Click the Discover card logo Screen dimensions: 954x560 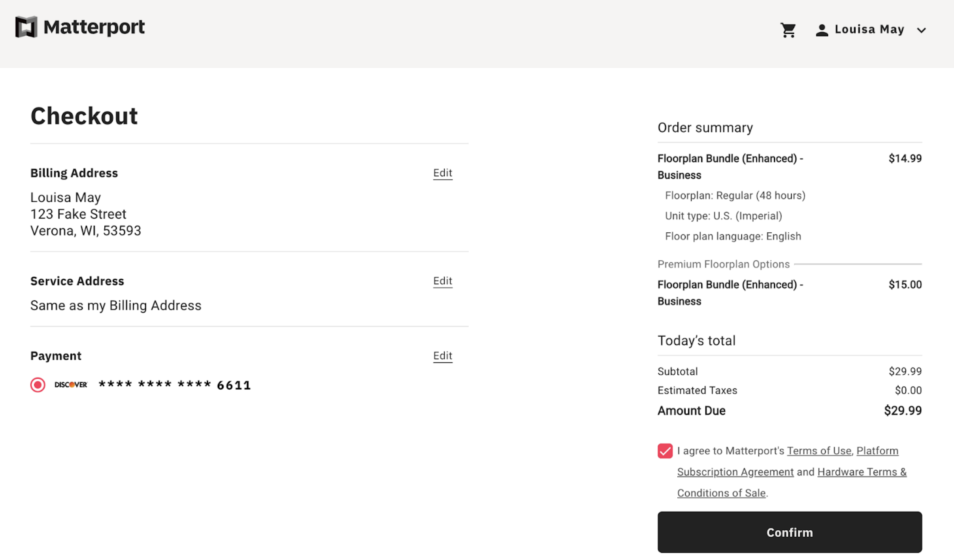pyautogui.click(x=70, y=385)
